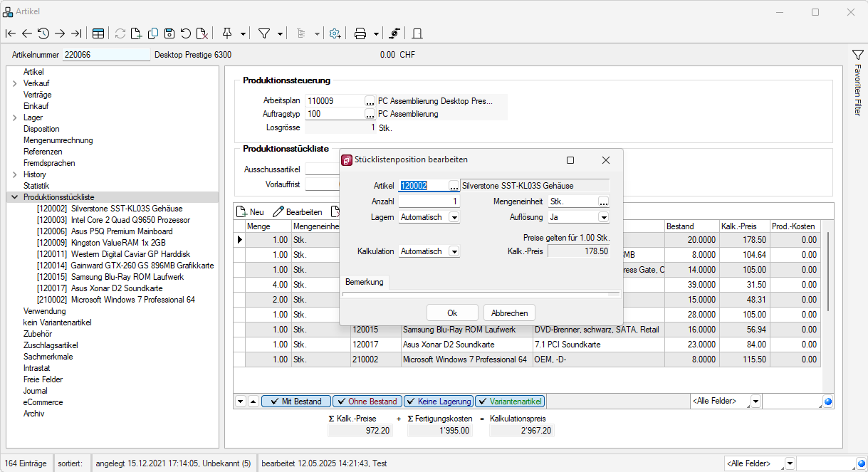Open the filter dropdown arrow

(280, 33)
